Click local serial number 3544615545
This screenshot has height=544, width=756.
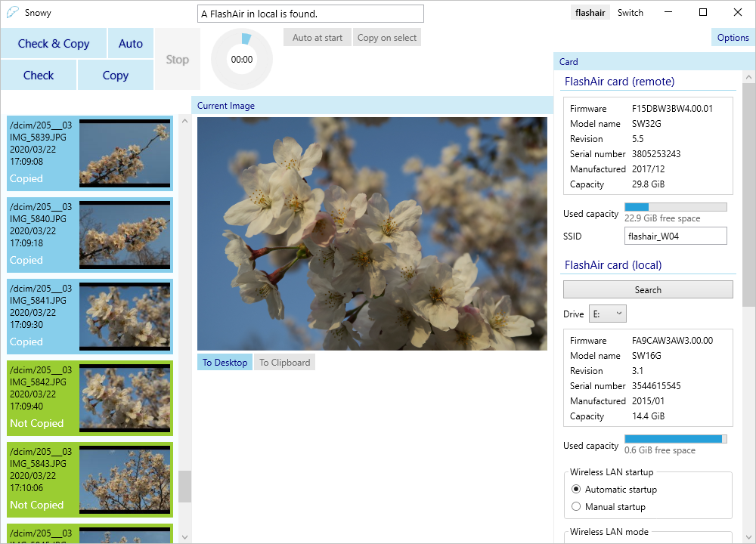[x=656, y=385]
